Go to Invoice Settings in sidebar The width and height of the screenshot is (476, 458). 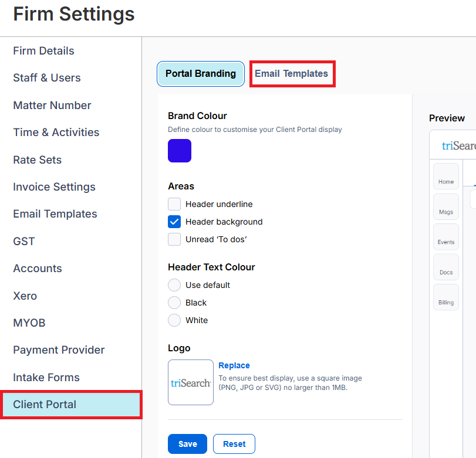pyautogui.click(x=54, y=187)
